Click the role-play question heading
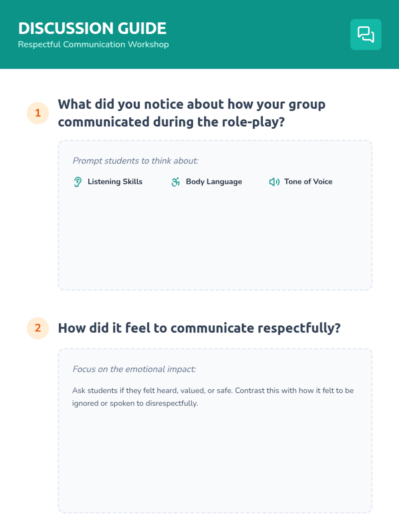 point(192,113)
